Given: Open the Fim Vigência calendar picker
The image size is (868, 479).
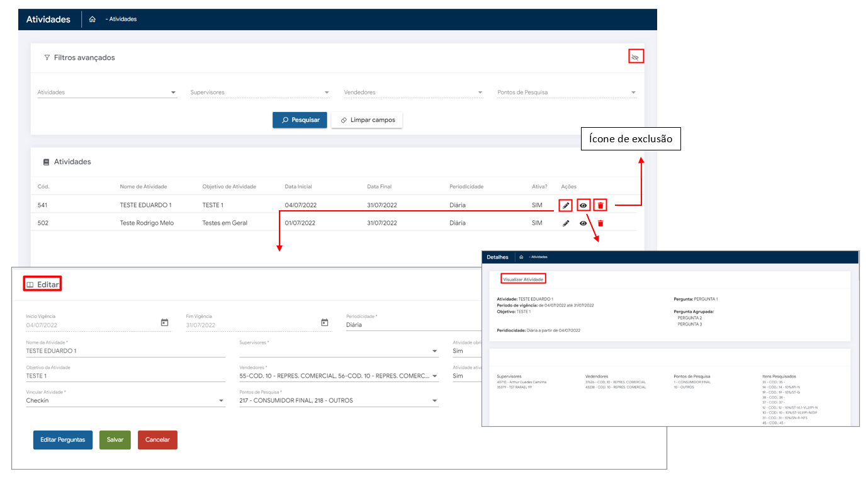Looking at the screenshot, I should coord(325,323).
